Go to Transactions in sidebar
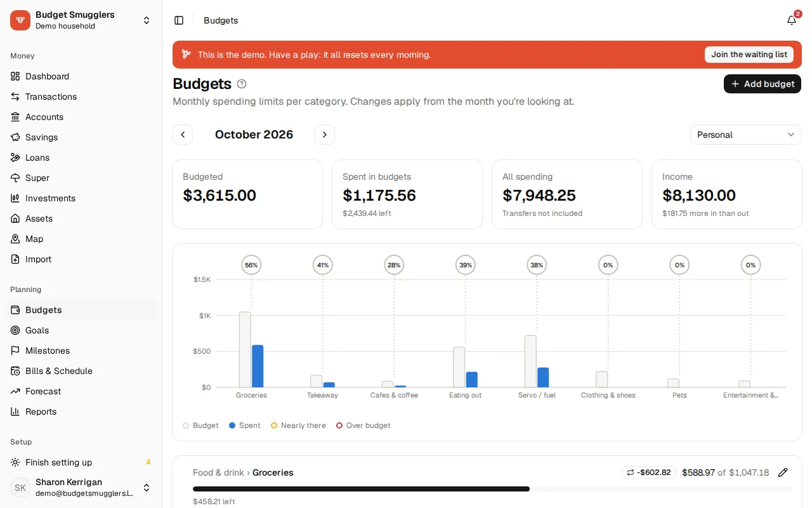The width and height of the screenshot is (812, 508). [x=81, y=97]
